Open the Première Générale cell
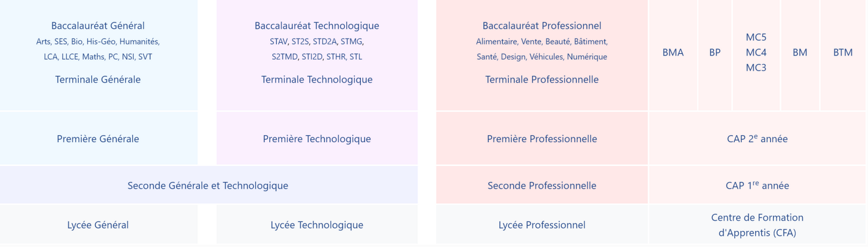 click(98, 139)
